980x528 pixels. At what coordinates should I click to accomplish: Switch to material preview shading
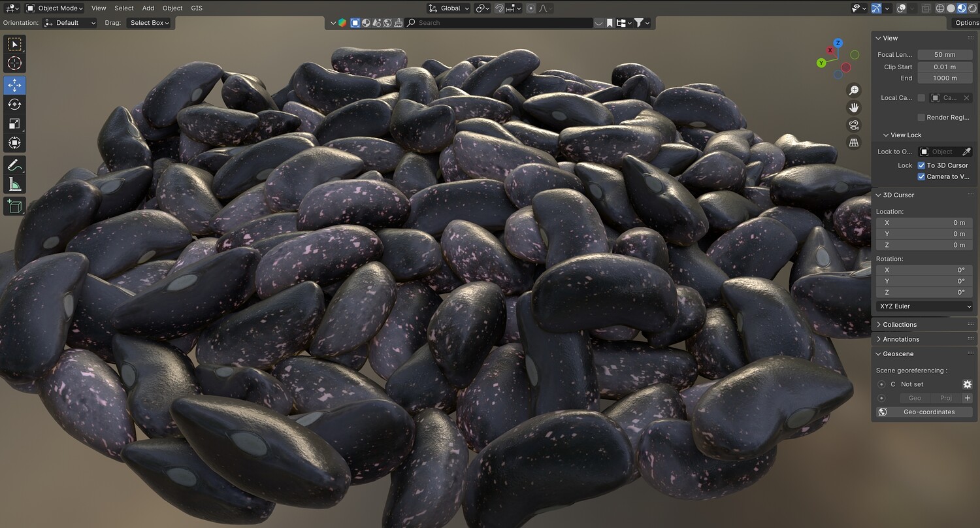961,8
